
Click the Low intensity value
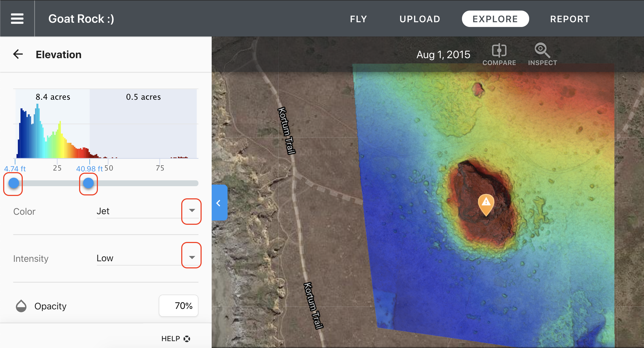coord(105,258)
